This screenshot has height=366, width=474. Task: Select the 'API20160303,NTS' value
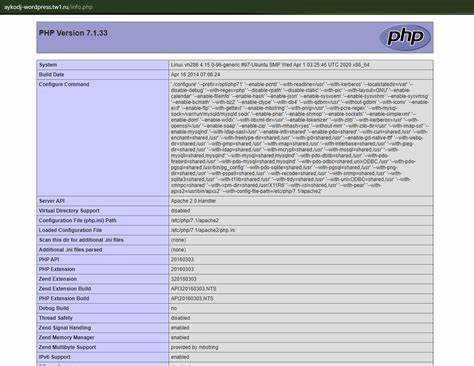[x=192, y=298]
